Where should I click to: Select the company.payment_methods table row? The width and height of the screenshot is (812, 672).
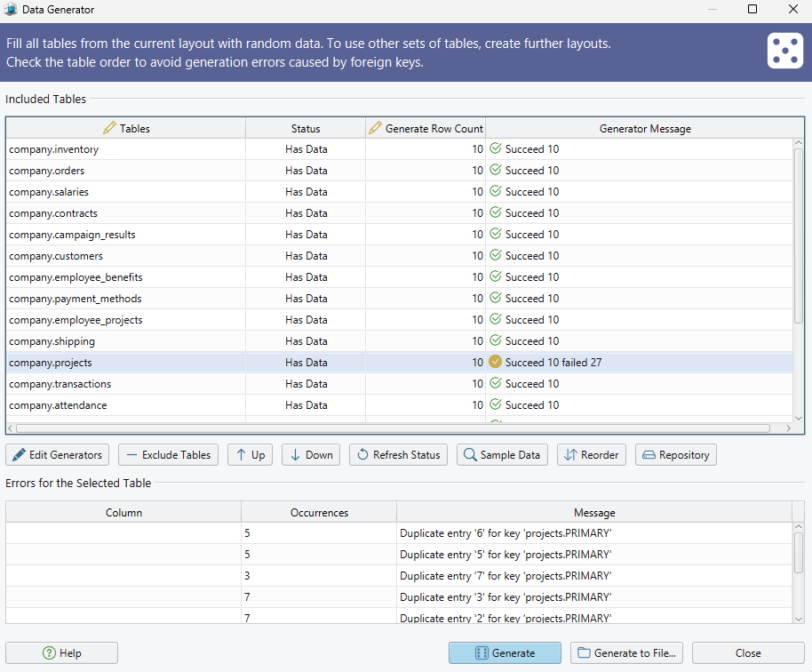(399, 299)
